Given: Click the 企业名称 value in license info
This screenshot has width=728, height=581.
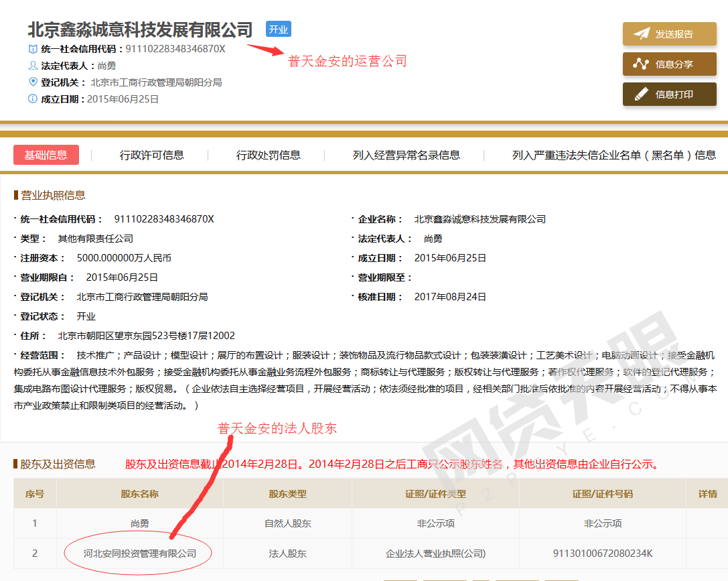Looking at the screenshot, I should (480, 219).
